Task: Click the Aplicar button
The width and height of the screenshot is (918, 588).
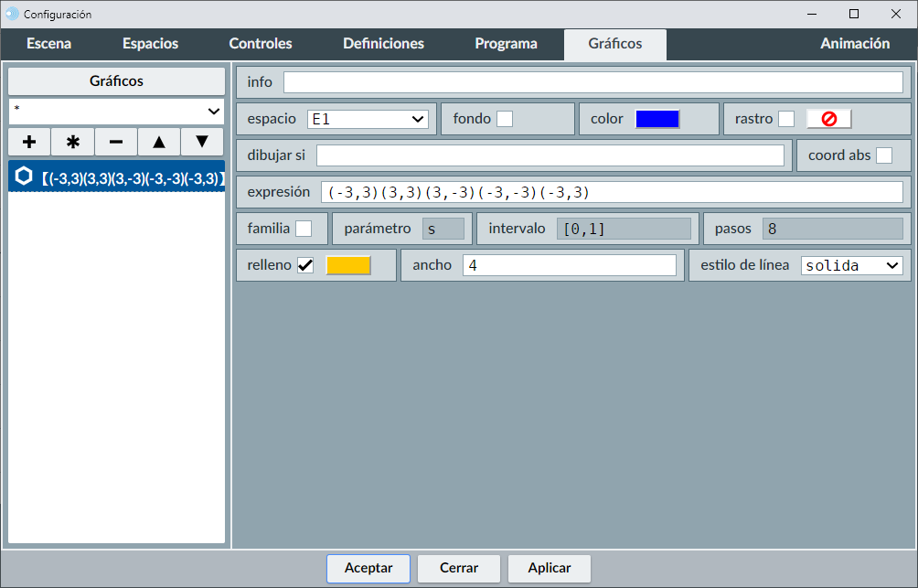Action: [x=550, y=568]
